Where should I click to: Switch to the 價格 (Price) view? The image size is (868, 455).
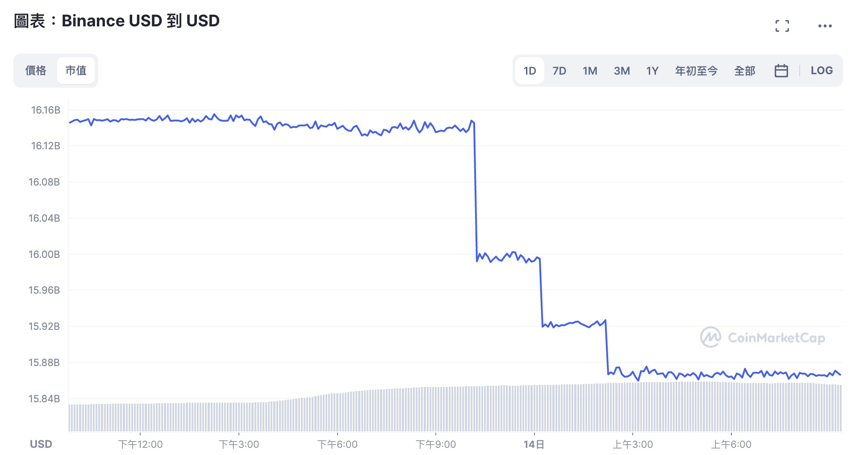click(36, 71)
